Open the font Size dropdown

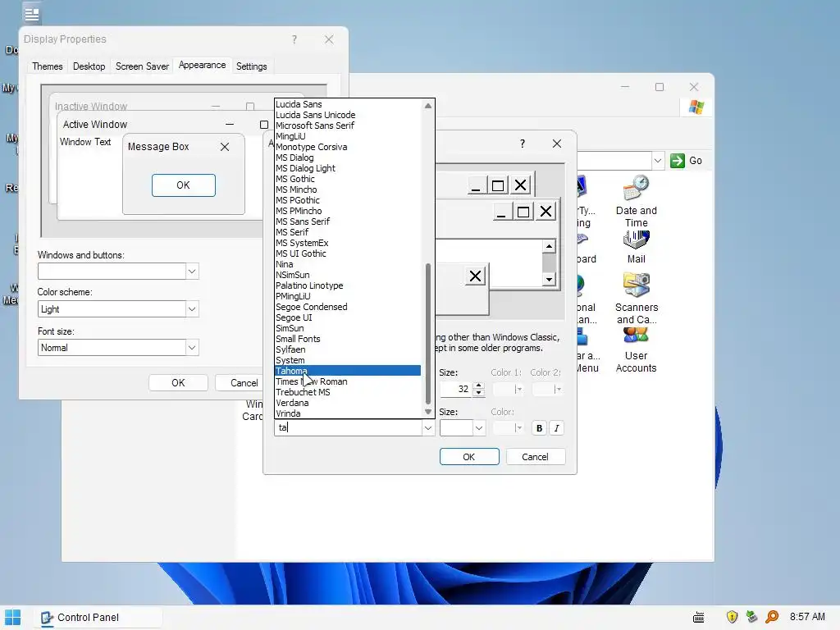point(479,427)
